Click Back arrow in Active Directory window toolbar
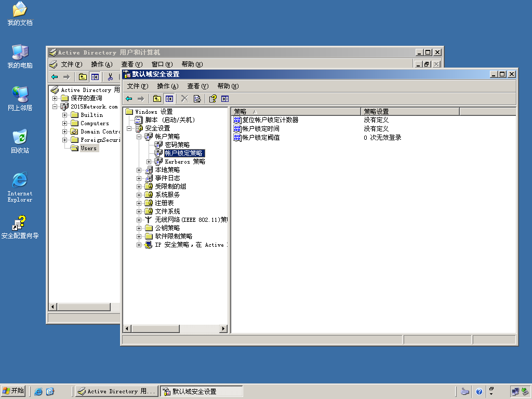 [55, 77]
